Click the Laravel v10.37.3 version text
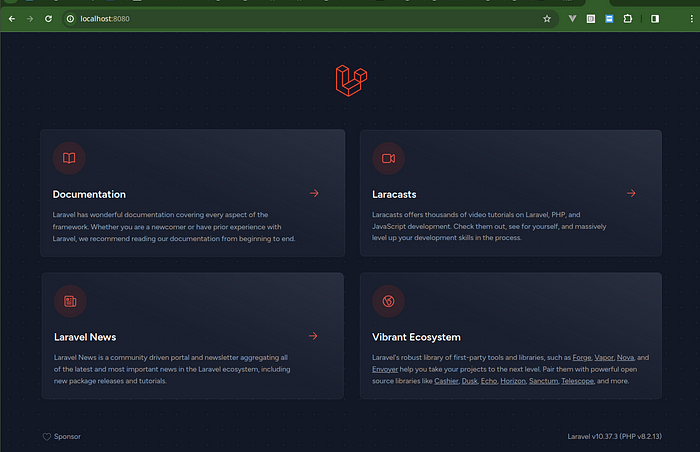Screen dimensions: 700x452 615,436
